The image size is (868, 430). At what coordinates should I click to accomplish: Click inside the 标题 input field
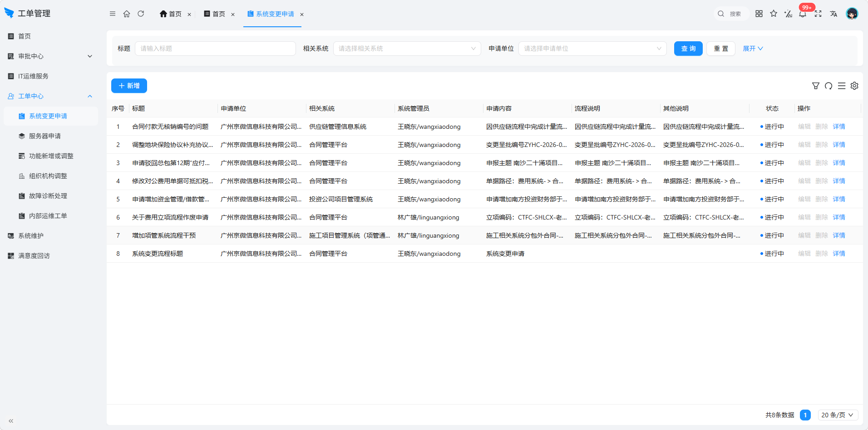[215, 49]
